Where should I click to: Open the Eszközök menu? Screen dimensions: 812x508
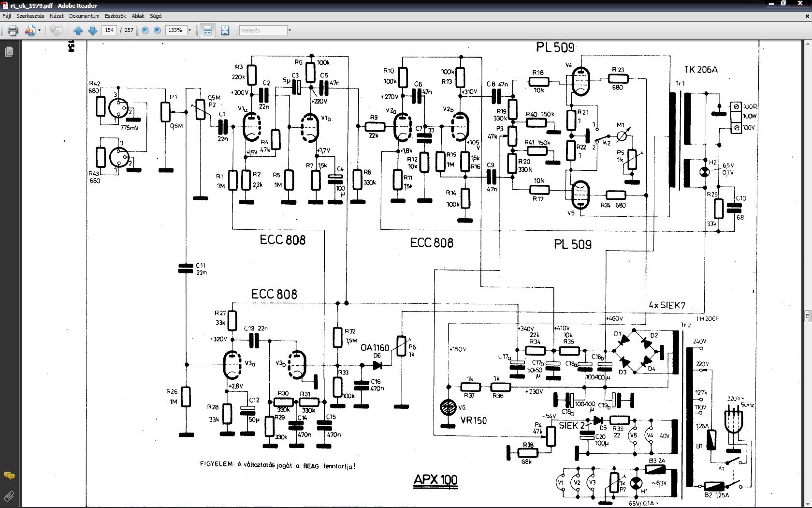[x=116, y=16]
